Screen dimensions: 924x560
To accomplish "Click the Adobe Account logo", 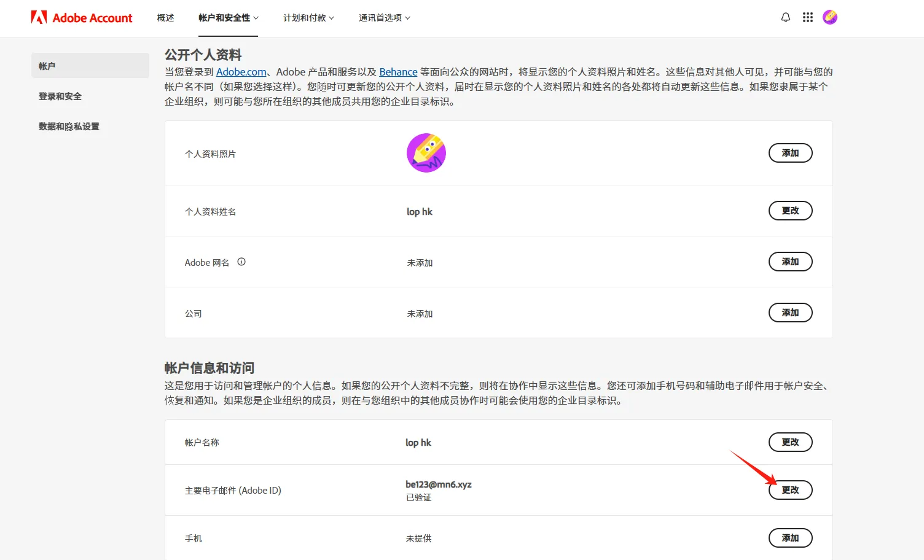I will pyautogui.click(x=82, y=18).
